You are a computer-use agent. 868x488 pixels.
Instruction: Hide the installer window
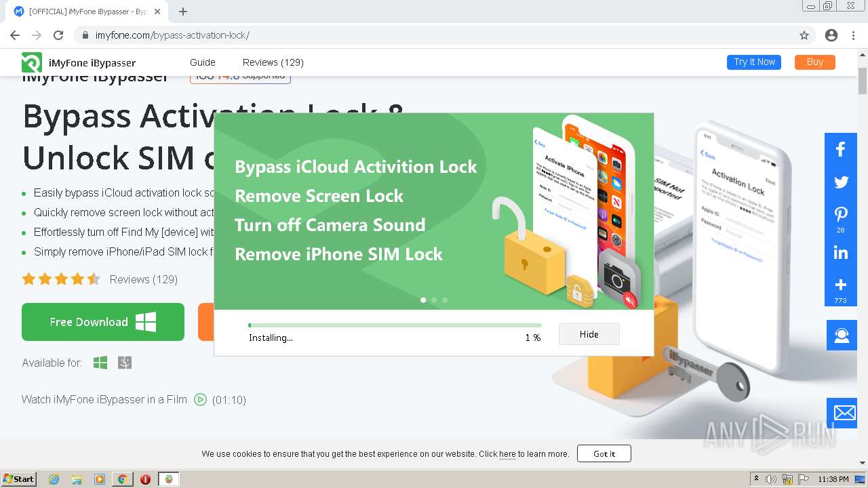(589, 334)
